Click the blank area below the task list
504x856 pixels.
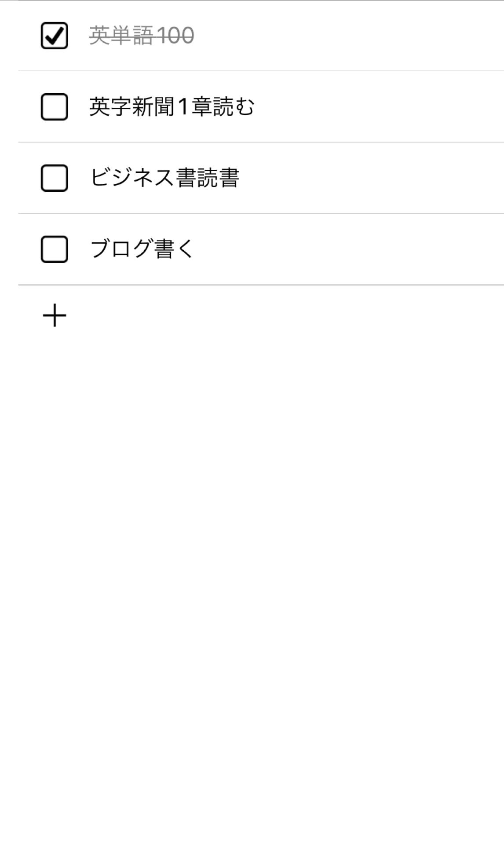point(252,572)
